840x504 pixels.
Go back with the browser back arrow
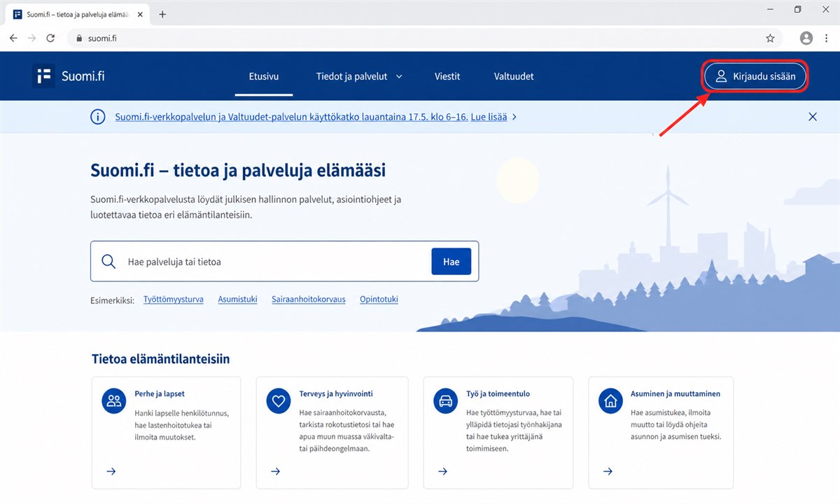coord(13,38)
